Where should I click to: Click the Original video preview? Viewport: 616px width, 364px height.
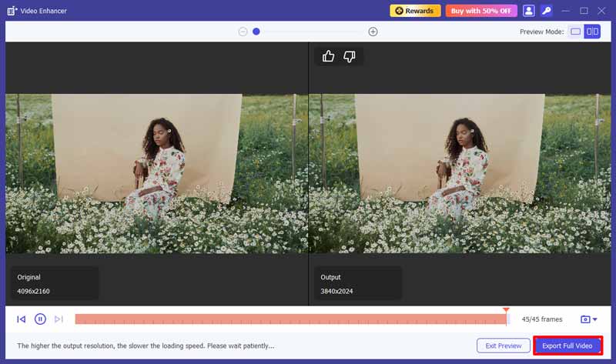click(x=157, y=174)
